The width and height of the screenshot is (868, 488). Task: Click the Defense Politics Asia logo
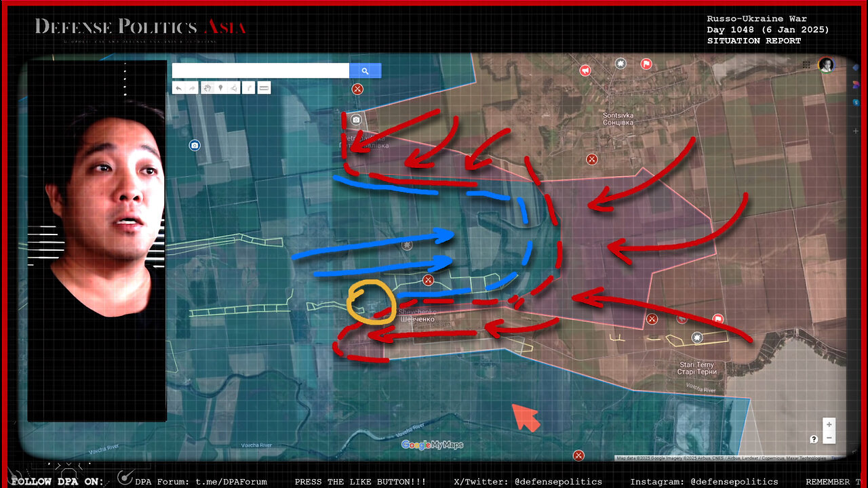pos(140,28)
